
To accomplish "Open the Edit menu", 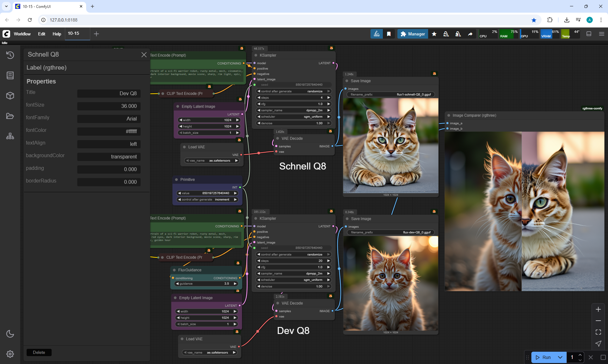I will [x=41, y=34].
